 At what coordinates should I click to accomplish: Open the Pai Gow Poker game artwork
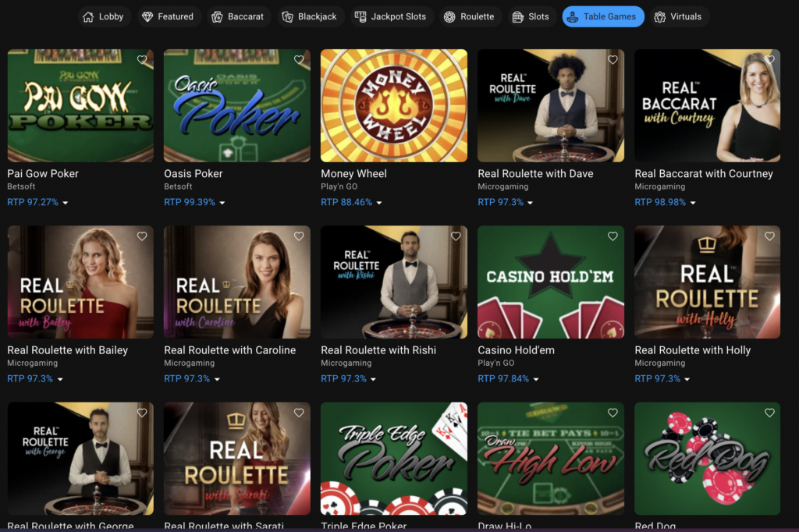[80, 105]
